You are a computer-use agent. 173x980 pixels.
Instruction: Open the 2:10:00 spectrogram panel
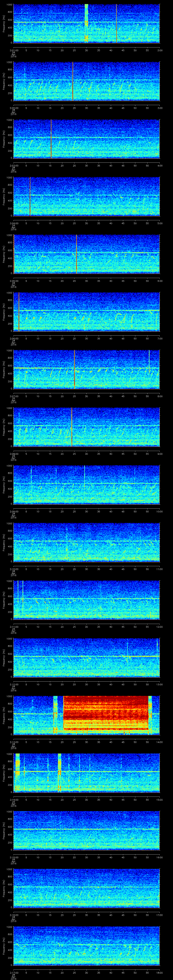pos(86,542)
